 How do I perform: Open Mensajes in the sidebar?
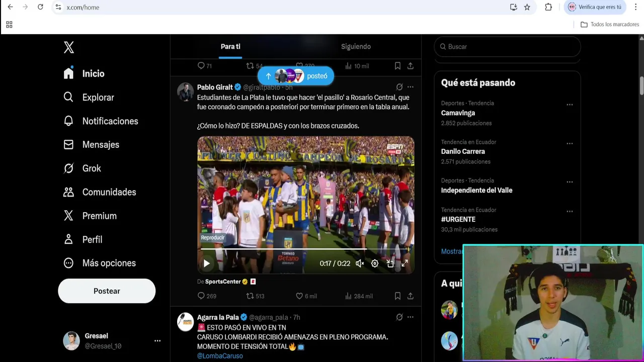tap(91, 145)
